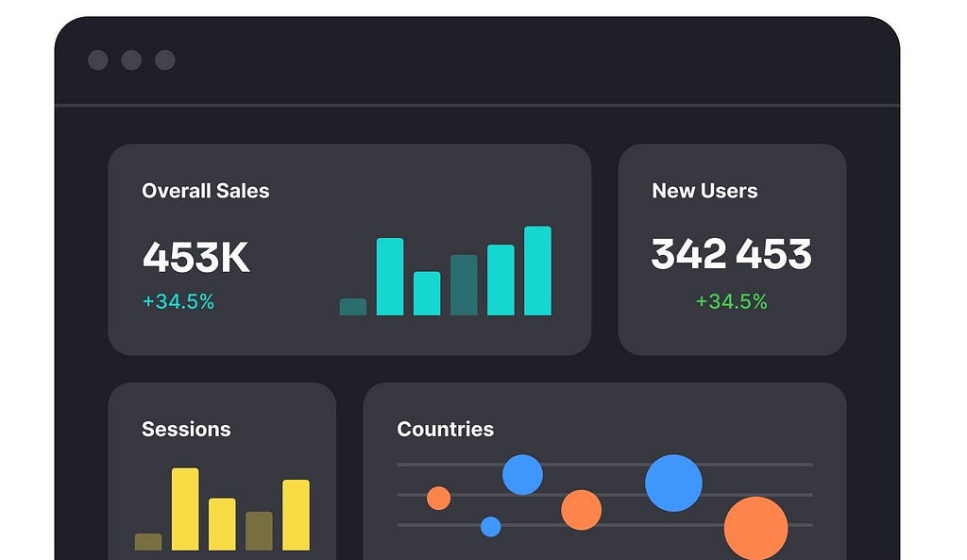Viewport: 967px width, 560px height.
Task: Select the shortest bar in the sales chart
Action: tap(352, 306)
